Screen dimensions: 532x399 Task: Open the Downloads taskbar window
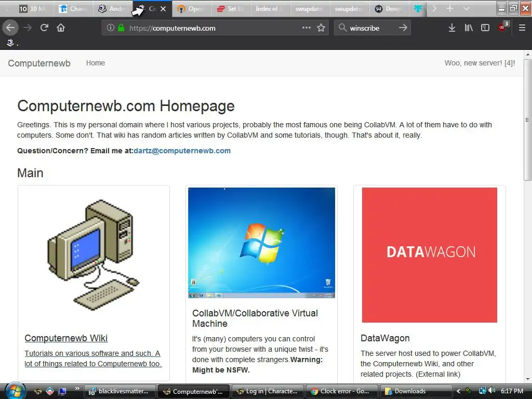[x=415, y=391]
